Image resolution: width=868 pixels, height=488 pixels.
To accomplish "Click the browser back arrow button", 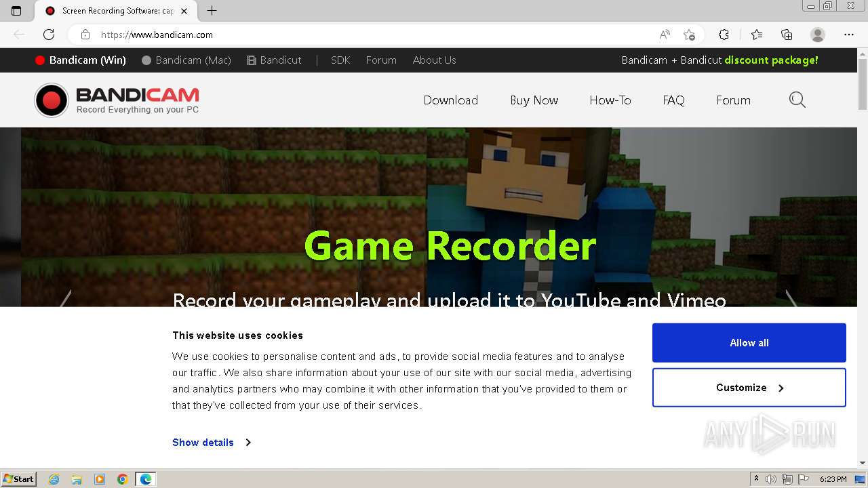I will point(19,35).
